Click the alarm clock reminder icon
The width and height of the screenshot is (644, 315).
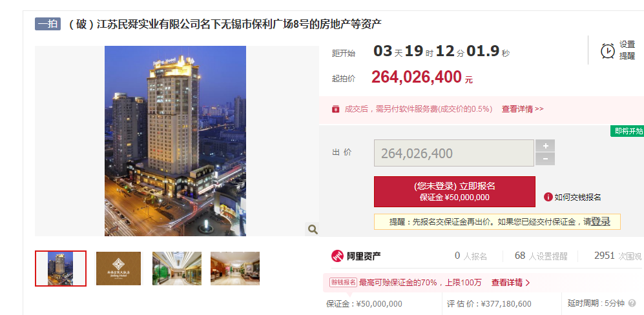tap(607, 50)
